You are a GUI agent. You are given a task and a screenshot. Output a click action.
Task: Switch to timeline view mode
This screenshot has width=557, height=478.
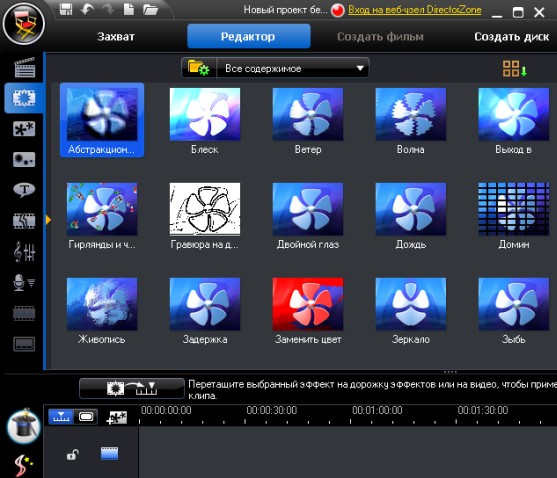(x=61, y=416)
